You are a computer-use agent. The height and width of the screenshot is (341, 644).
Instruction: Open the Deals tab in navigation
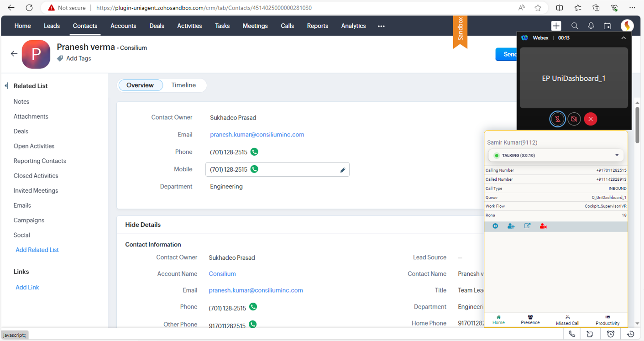[157, 26]
